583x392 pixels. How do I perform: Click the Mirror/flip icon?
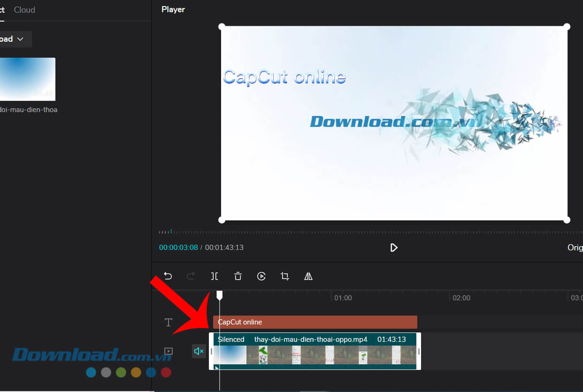point(308,276)
